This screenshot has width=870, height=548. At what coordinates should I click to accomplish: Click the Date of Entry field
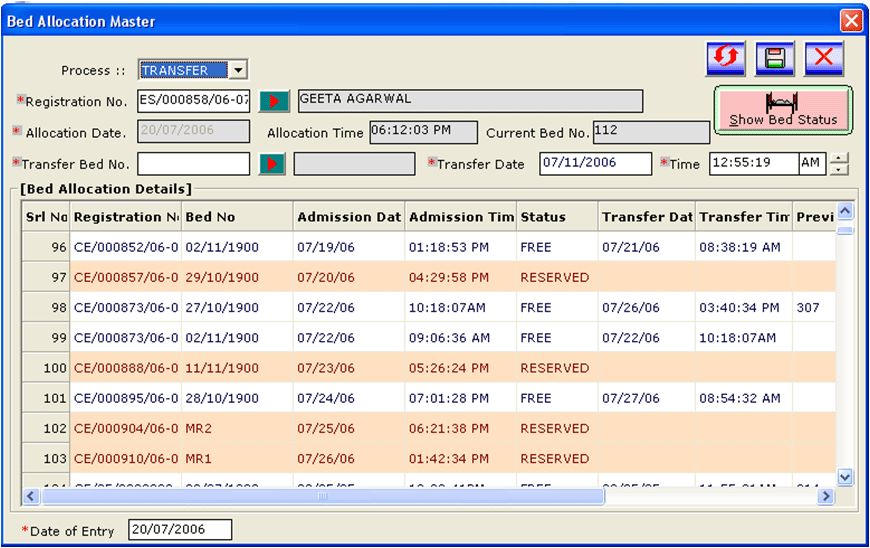(180, 530)
